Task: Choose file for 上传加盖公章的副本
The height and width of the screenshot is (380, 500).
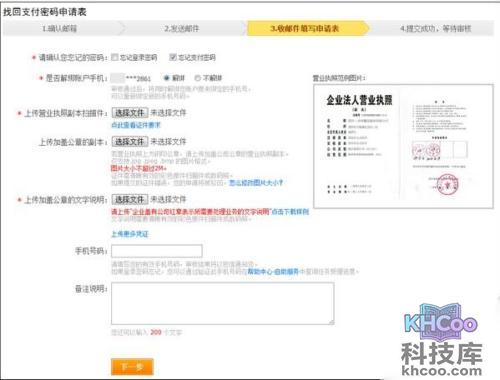Action: [x=130, y=142]
